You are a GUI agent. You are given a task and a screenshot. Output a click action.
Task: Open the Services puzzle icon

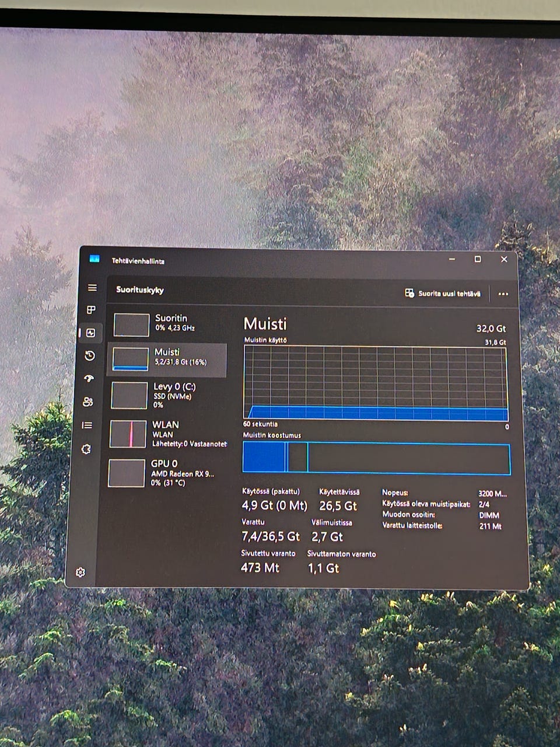[86, 449]
